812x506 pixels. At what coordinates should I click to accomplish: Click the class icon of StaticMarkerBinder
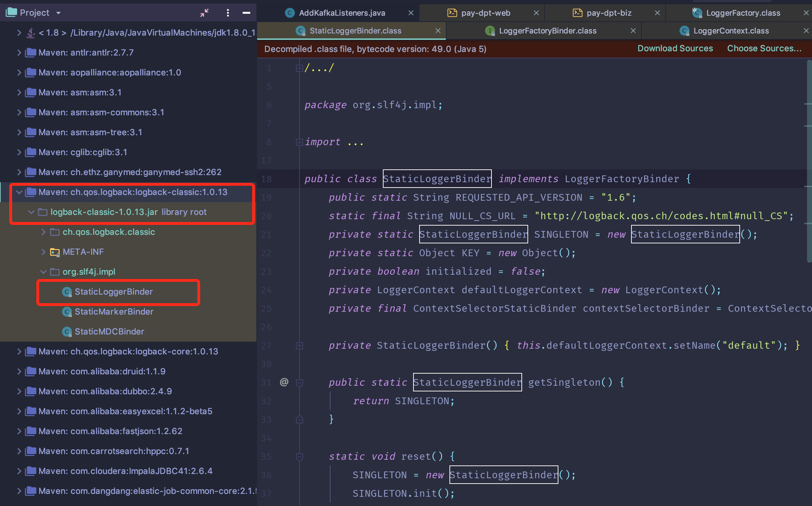tap(67, 312)
